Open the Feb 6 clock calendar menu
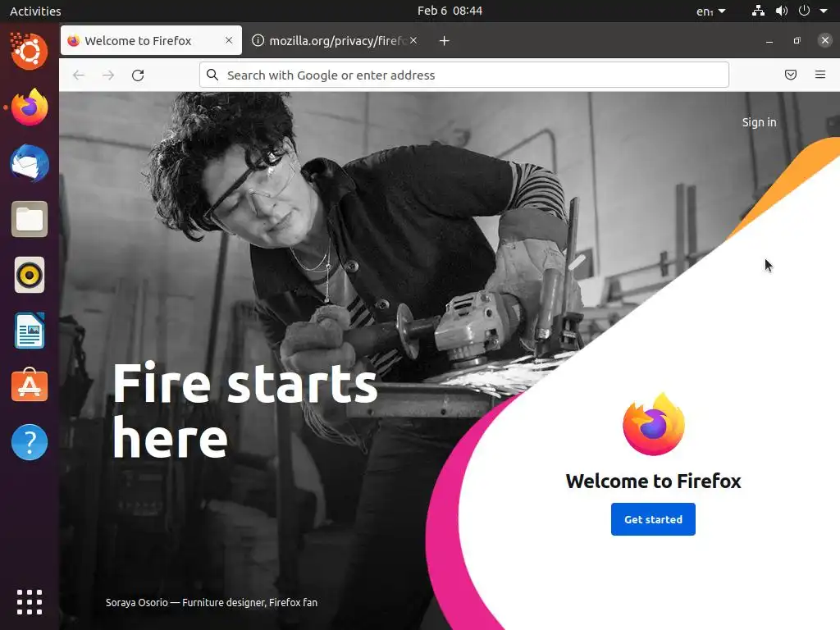Screen dimensions: 840x630 [x=450, y=11]
